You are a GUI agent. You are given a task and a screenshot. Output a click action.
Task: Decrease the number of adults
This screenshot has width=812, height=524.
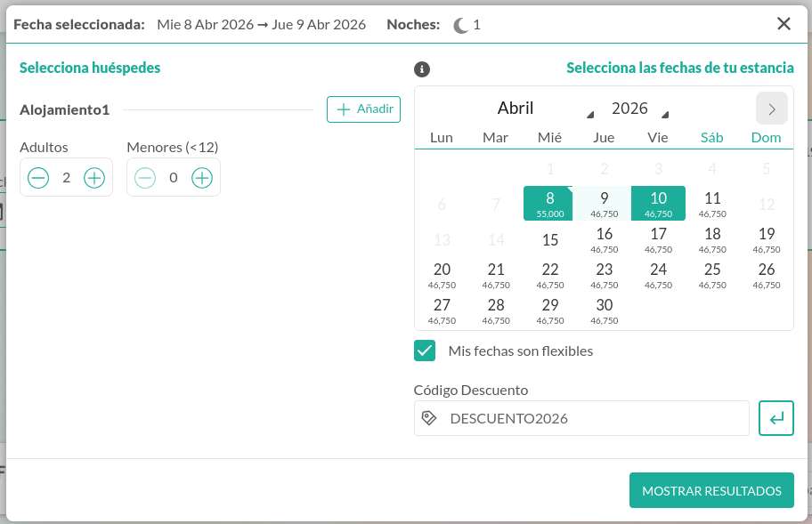38,178
